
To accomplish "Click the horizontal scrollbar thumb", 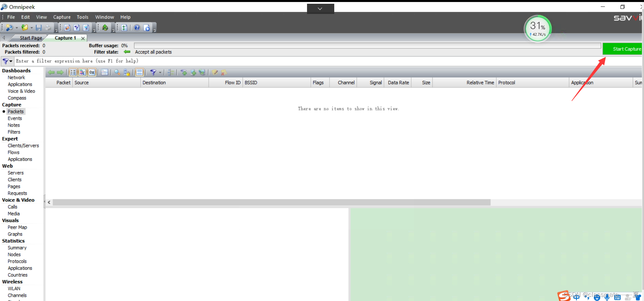I will pyautogui.click(x=272, y=202).
